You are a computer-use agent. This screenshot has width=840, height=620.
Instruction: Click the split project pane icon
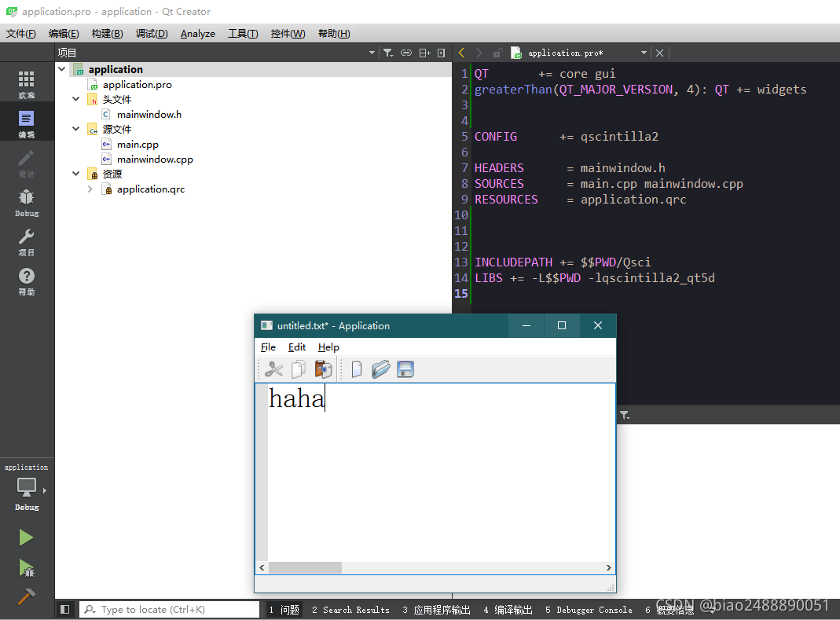point(424,53)
